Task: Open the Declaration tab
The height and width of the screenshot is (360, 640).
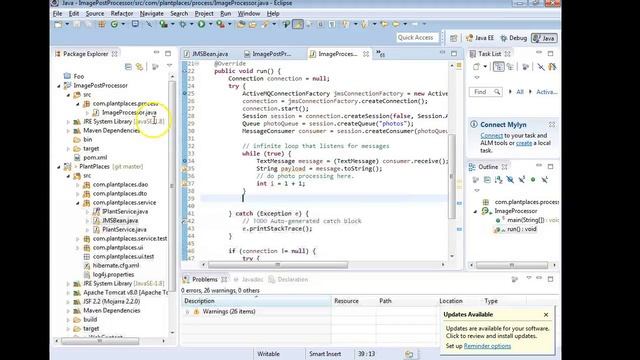Action: [x=288, y=280]
